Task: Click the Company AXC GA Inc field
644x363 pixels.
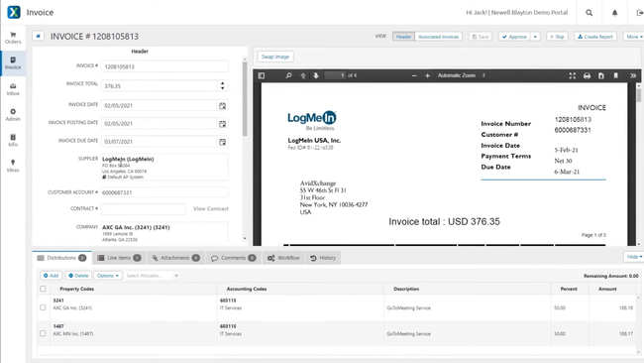Action: pos(164,232)
